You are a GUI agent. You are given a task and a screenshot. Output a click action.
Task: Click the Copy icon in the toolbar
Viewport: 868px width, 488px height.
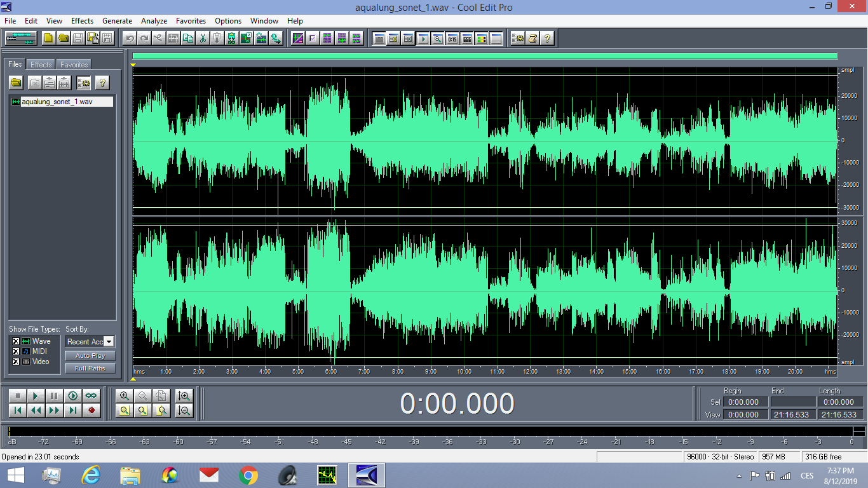(x=188, y=38)
